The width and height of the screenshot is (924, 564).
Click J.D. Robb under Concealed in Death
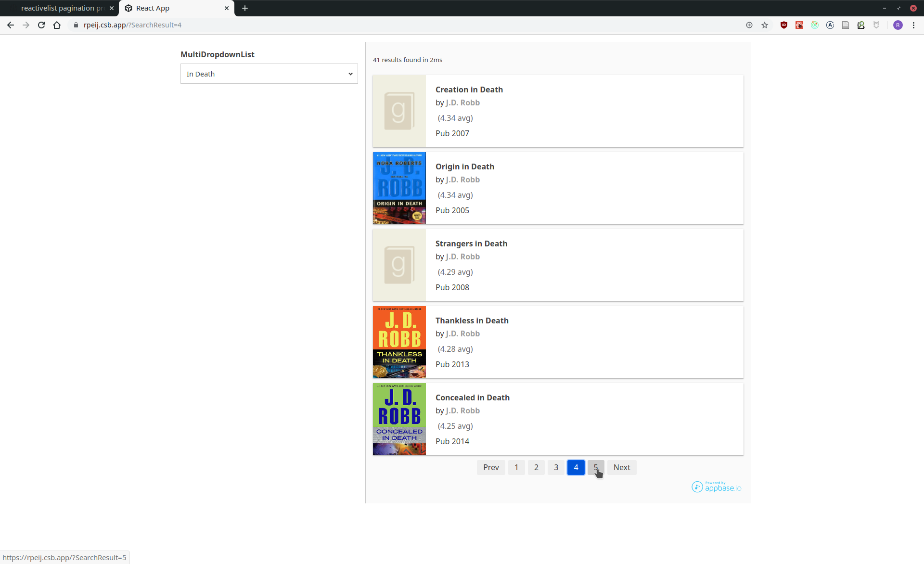point(462,410)
